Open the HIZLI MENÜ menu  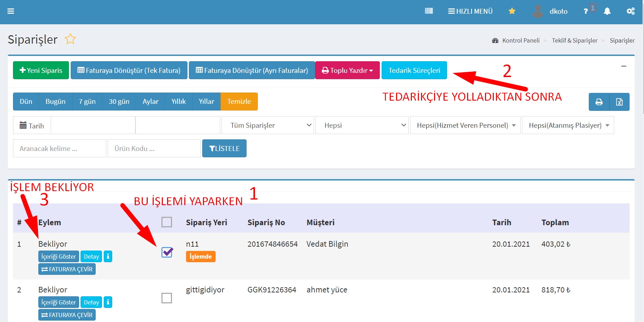tap(470, 11)
